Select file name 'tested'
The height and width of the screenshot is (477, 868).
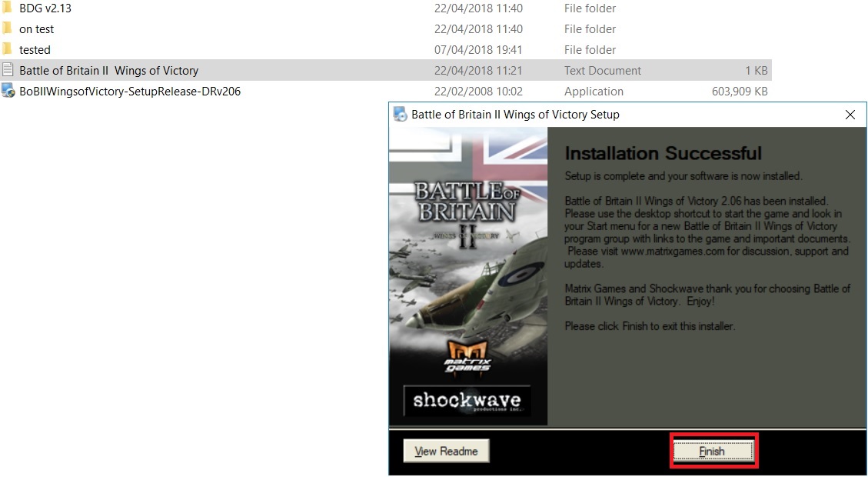click(35, 50)
